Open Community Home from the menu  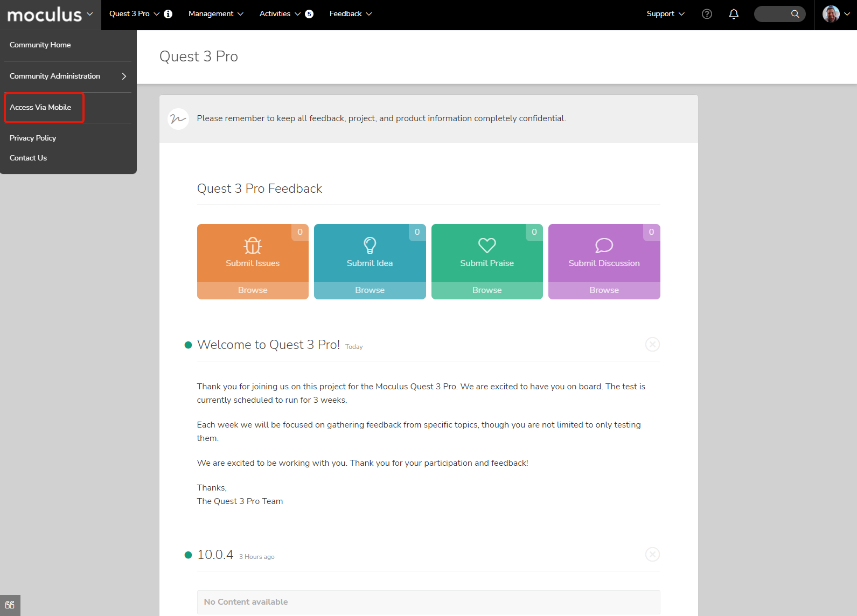[x=40, y=45]
